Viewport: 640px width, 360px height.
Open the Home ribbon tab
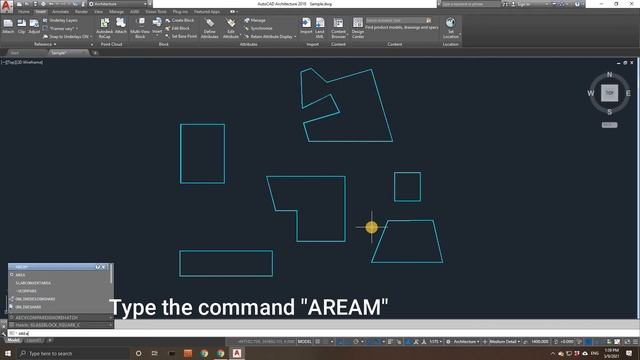coord(24,12)
